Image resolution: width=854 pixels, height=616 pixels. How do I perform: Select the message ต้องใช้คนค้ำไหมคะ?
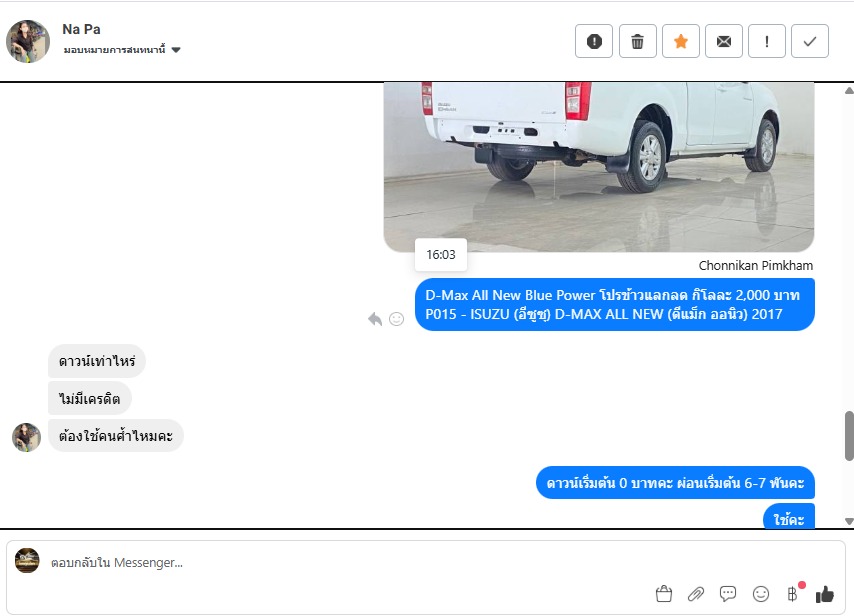[x=115, y=436]
